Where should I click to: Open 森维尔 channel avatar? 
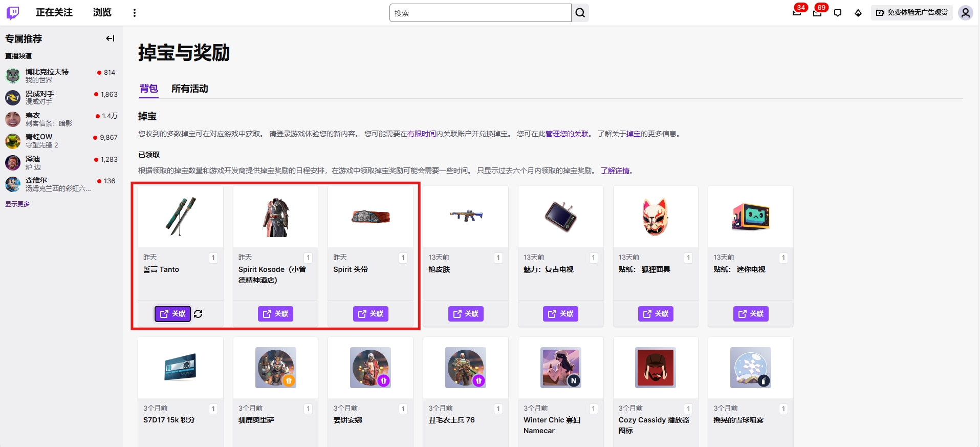click(x=13, y=184)
